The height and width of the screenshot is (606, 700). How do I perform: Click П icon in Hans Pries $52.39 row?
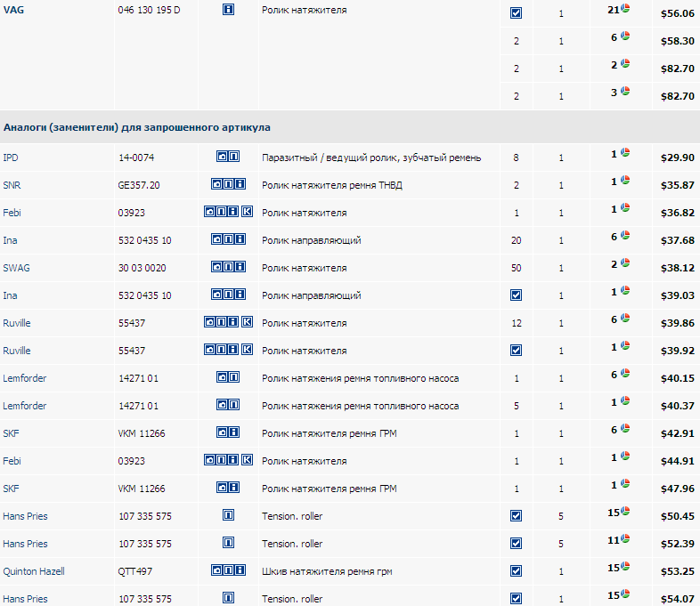pyautogui.click(x=228, y=543)
